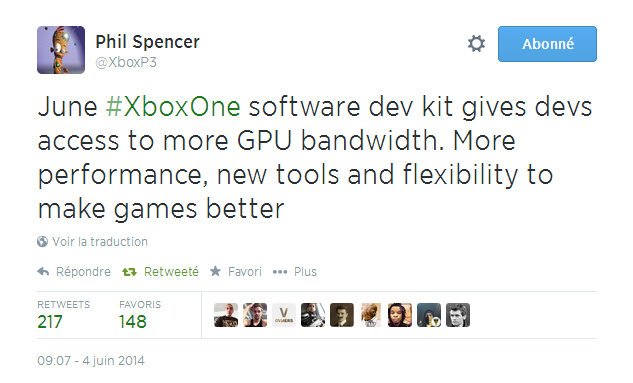View the 148 favoris count
This screenshot has height=383, width=633.
(x=132, y=322)
